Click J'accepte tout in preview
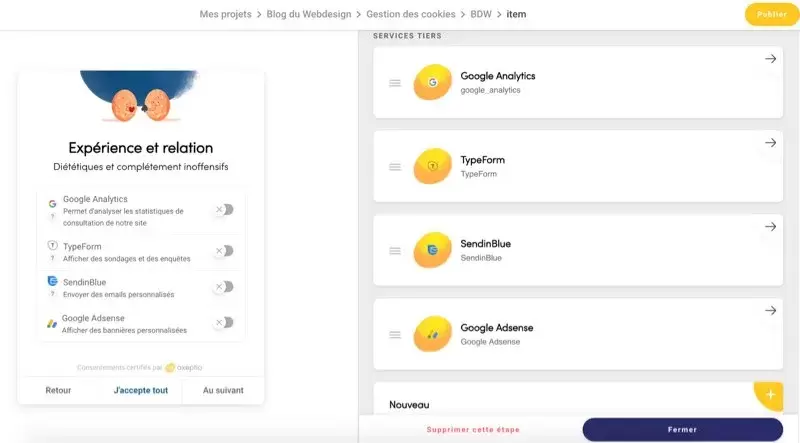 point(141,390)
